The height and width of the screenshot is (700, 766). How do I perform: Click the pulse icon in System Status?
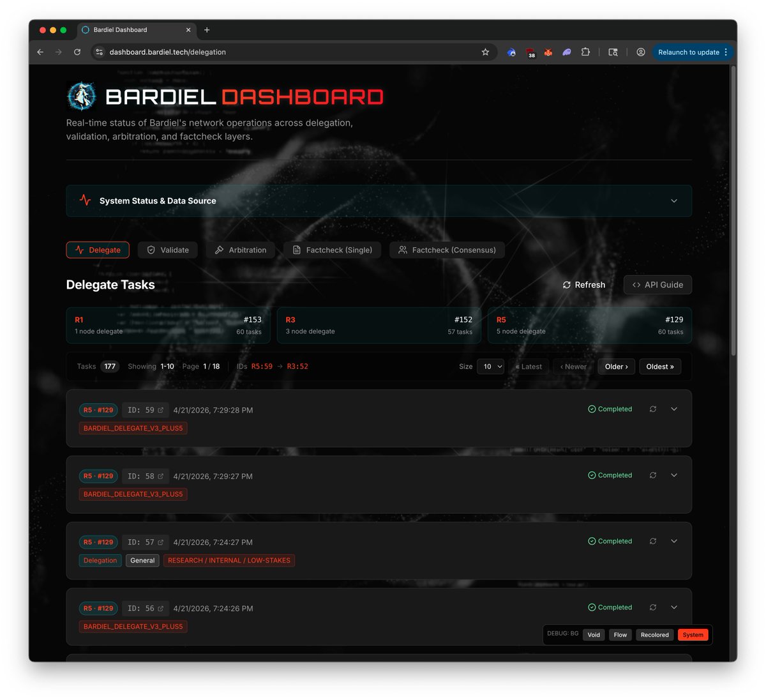click(x=85, y=200)
